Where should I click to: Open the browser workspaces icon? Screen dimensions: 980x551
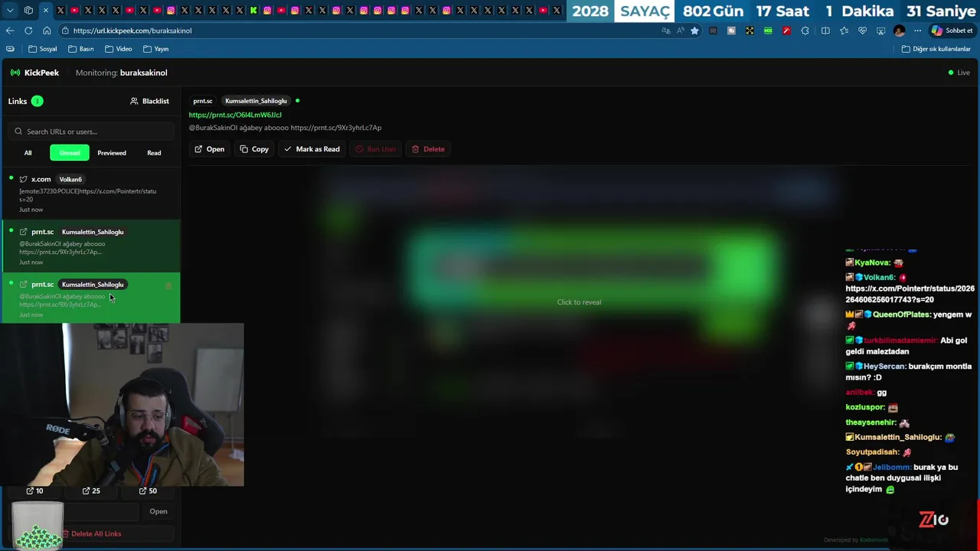tap(28, 11)
